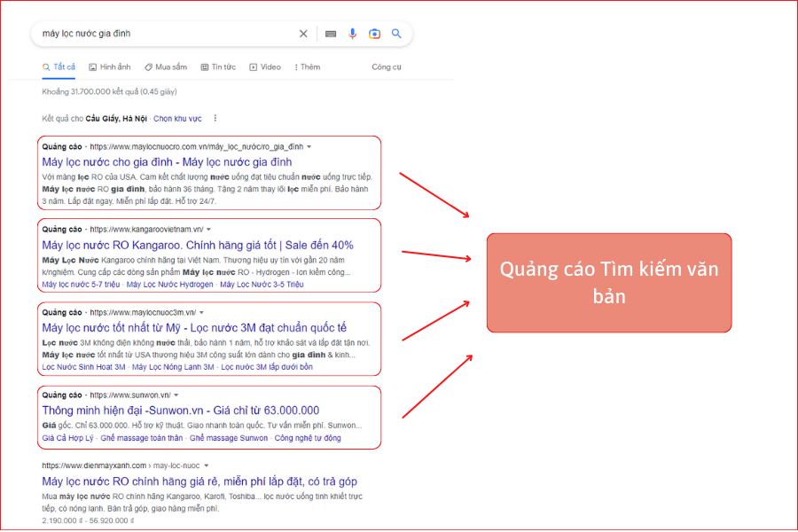
Task: Click the Chọn khu vực link
Action: pyautogui.click(x=177, y=119)
